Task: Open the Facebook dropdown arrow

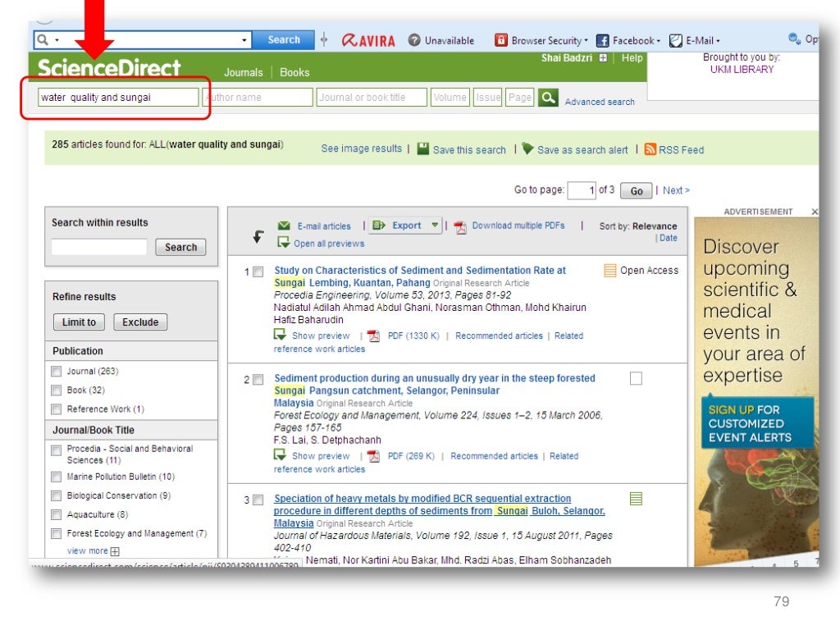Action: 659,41
